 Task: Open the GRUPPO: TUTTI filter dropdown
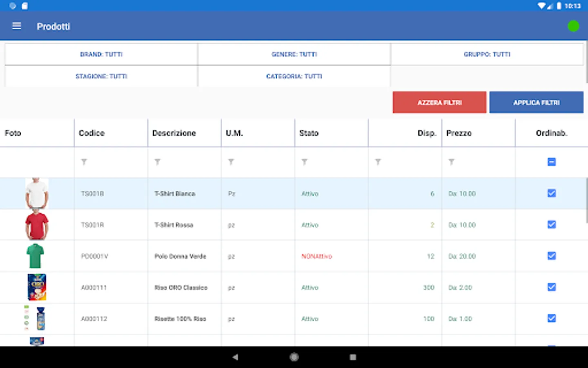(x=487, y=54)
